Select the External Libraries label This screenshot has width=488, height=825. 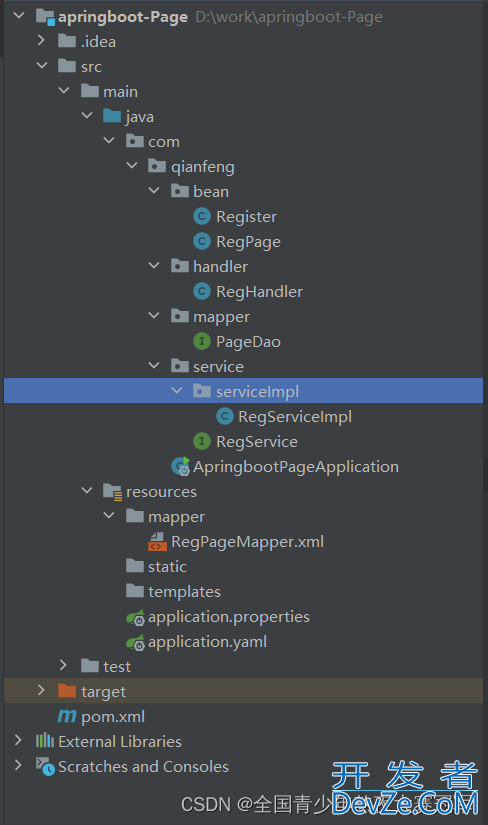coord(120,741)
